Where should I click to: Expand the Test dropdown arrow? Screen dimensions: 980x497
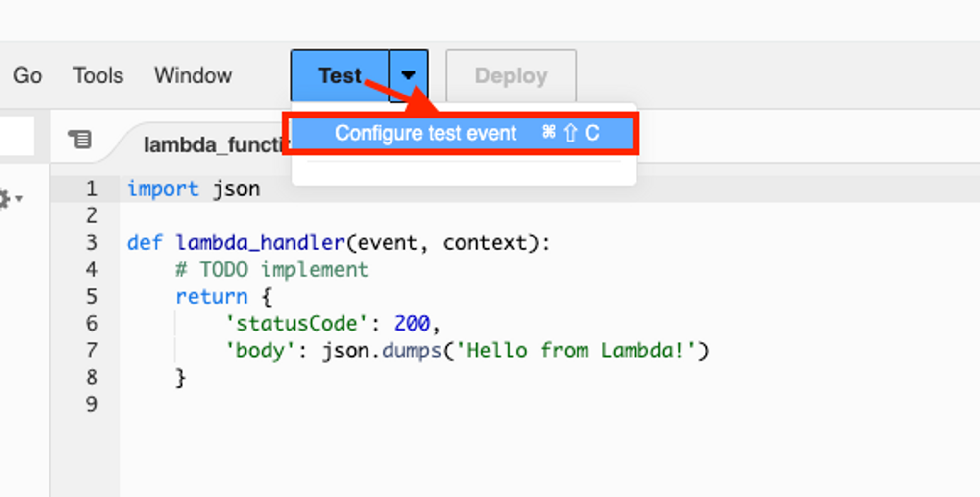tap(409, 76)
